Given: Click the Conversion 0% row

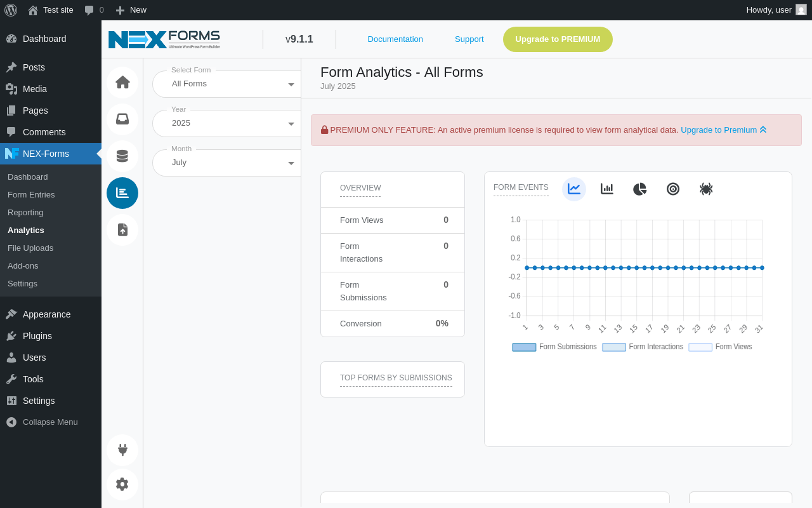Looking at the screenshot, I should (393, 324).
